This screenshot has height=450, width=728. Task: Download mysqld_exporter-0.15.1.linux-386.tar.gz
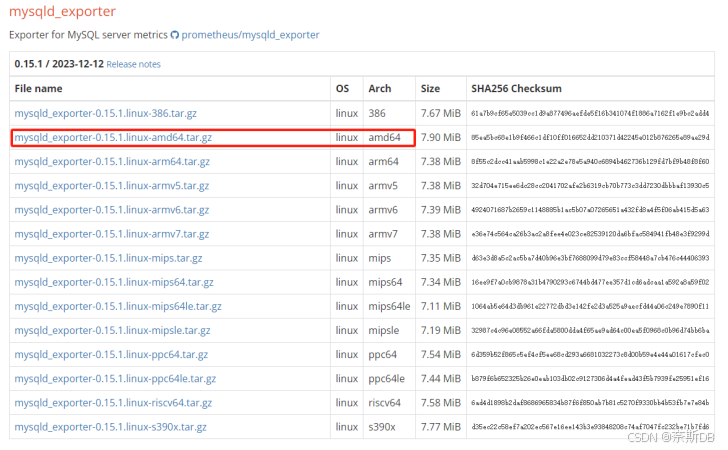(x=105, y=113)
